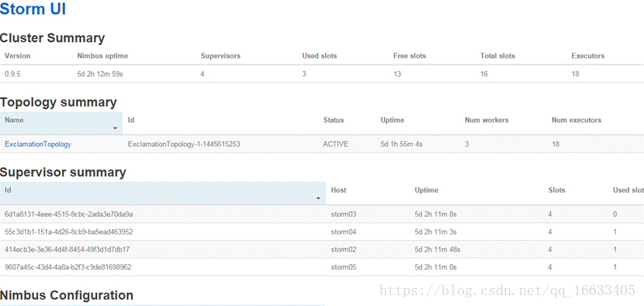This screenshot has width=644, height=306.
Task: Sort topologies by Num workers header
Action: 486,120
